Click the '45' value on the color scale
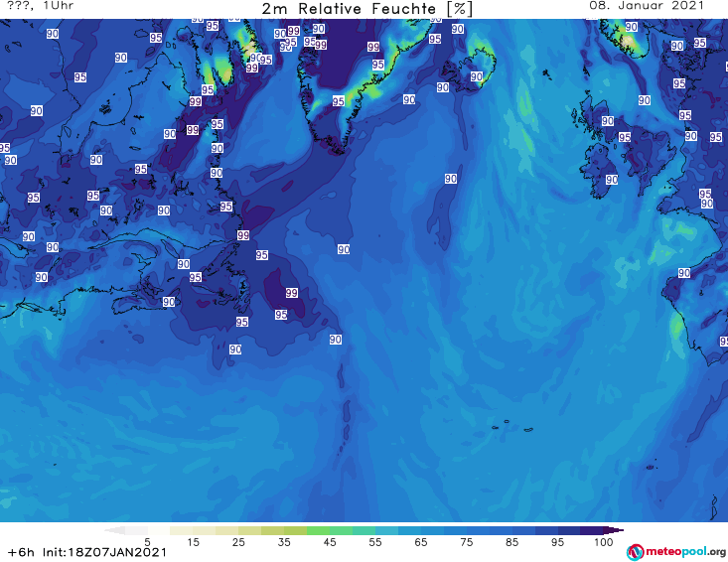728x562 pixels. click(329, 542)
